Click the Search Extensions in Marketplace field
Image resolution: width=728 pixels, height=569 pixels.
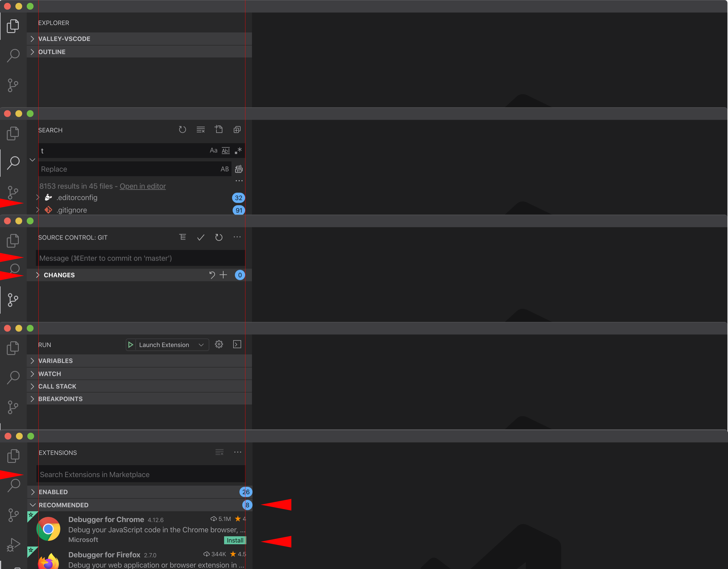140,474
